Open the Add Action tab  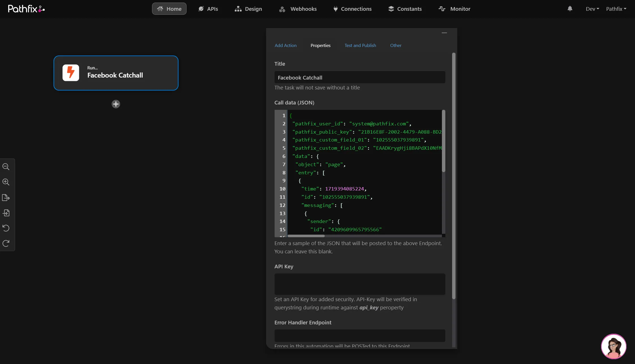point(285,45)
